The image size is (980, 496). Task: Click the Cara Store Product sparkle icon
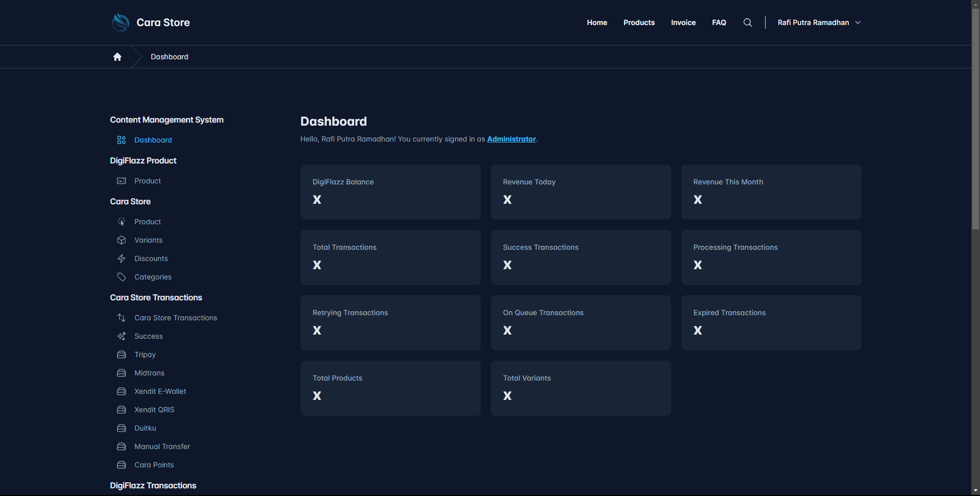pyautogui.click(x=121, y=222)
